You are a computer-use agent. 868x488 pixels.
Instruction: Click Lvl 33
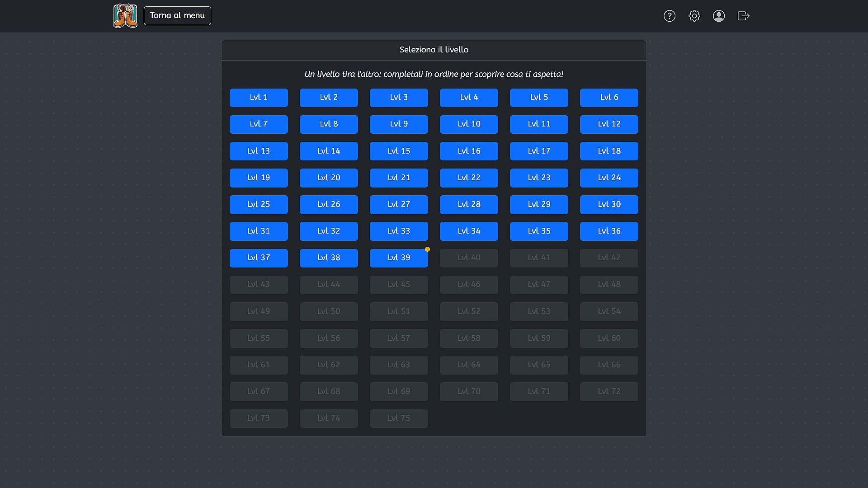(399, 231)
